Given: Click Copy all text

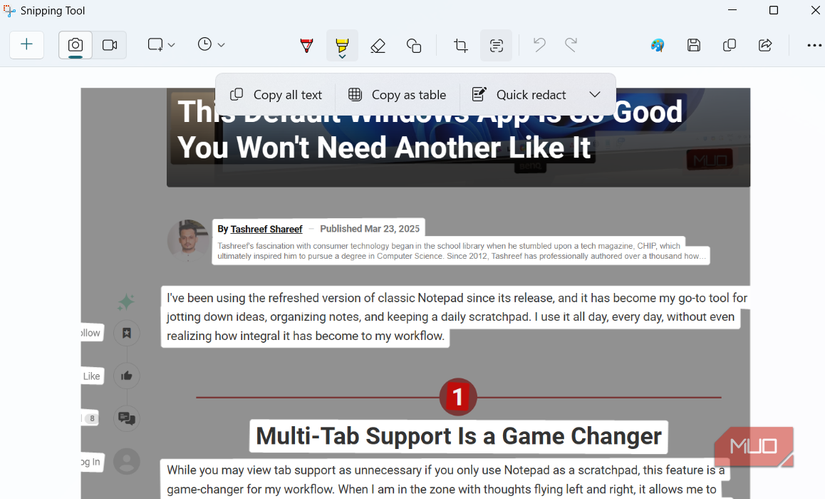Looking at the screenshot, I should pos(276,95).
